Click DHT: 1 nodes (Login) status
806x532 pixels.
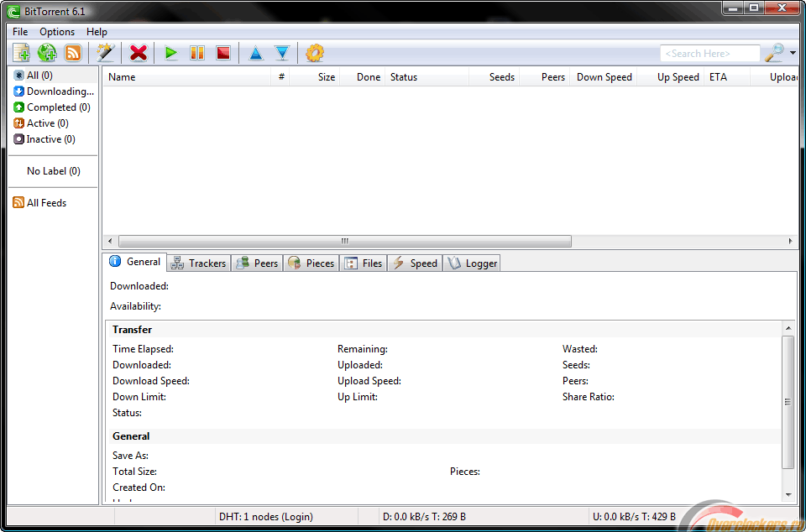(266, 517)
